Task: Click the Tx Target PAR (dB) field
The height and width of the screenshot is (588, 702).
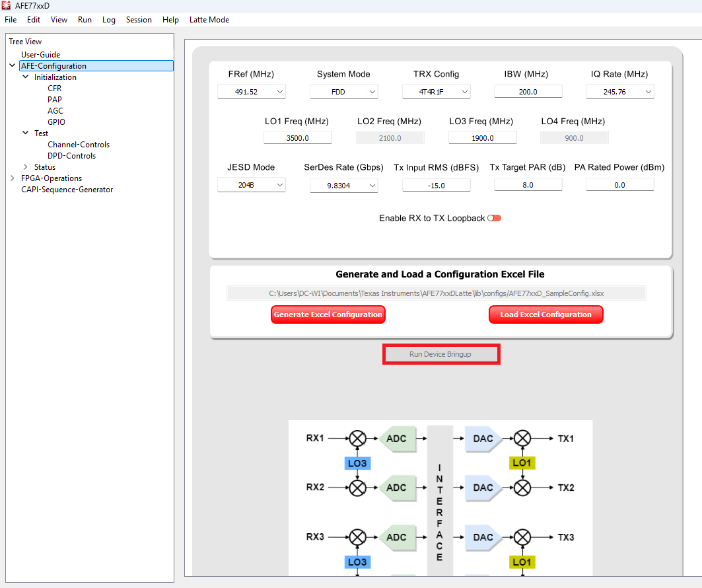Action: pos(528,185)
